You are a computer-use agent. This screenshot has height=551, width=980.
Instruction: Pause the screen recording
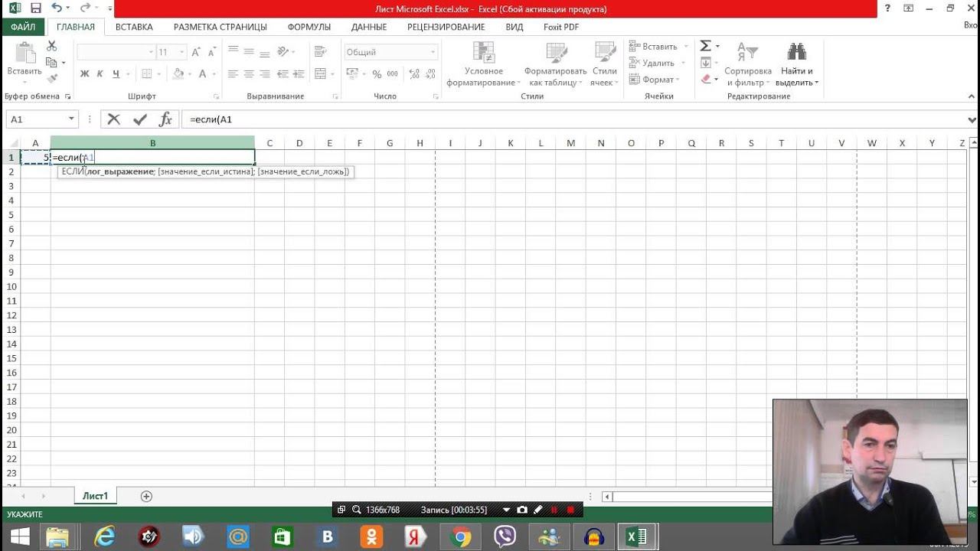[554, 510]
